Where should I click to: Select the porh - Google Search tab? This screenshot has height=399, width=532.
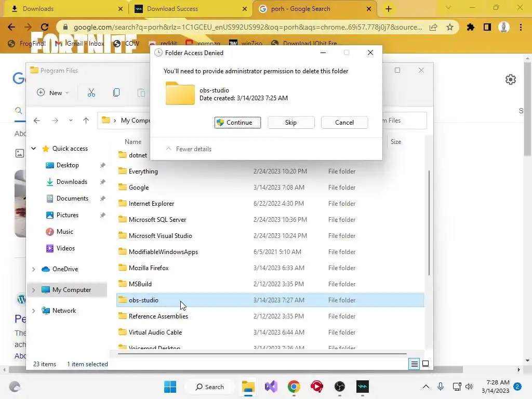click(315, 9)
